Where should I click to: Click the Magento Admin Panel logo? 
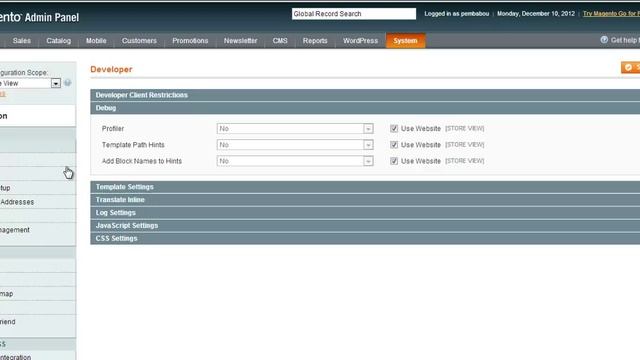coord(39,17)
